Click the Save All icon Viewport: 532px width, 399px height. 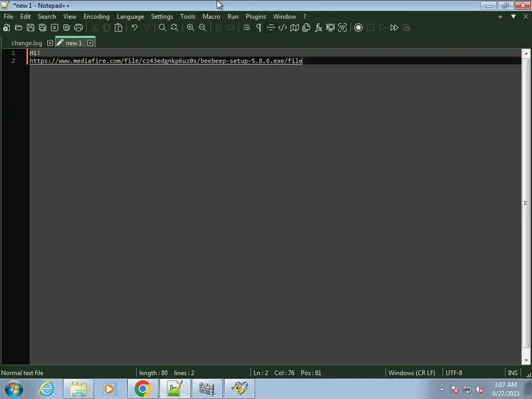(43, 28)
